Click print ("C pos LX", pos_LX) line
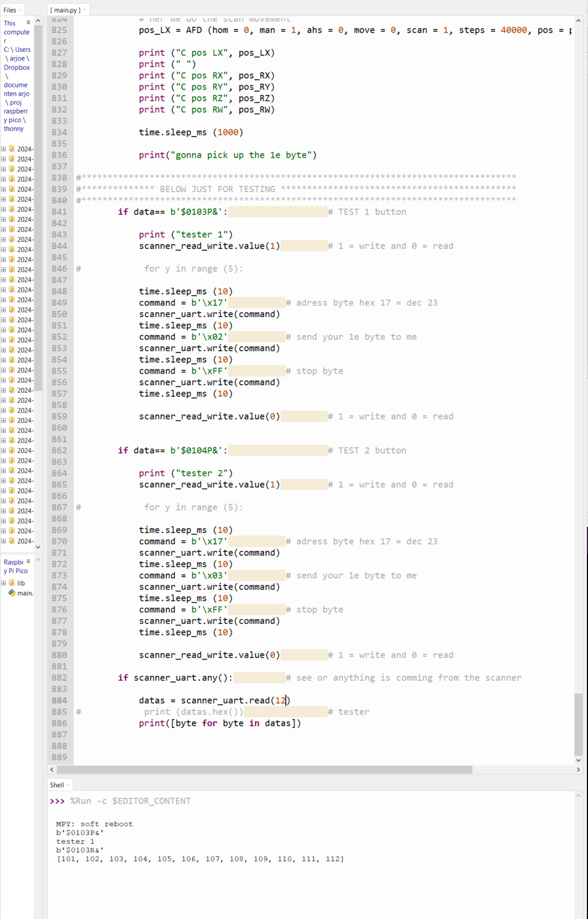 coord(207,53)
